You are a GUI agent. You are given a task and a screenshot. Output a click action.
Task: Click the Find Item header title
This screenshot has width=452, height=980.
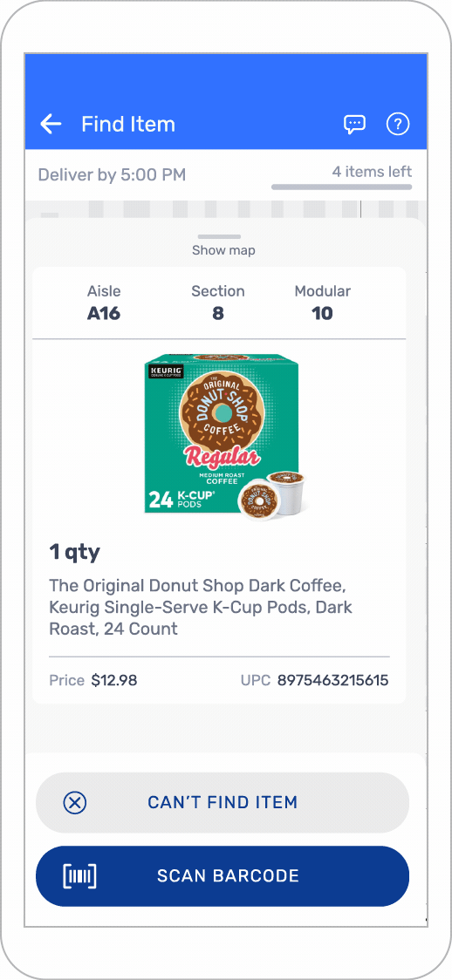(x=128, y=125)
